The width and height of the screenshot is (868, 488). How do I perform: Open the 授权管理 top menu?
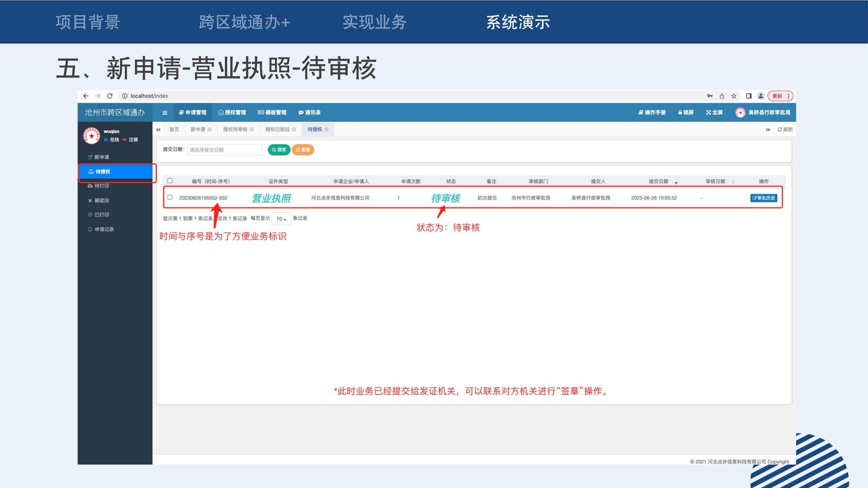pyautogui.click(x=232, y=112)
